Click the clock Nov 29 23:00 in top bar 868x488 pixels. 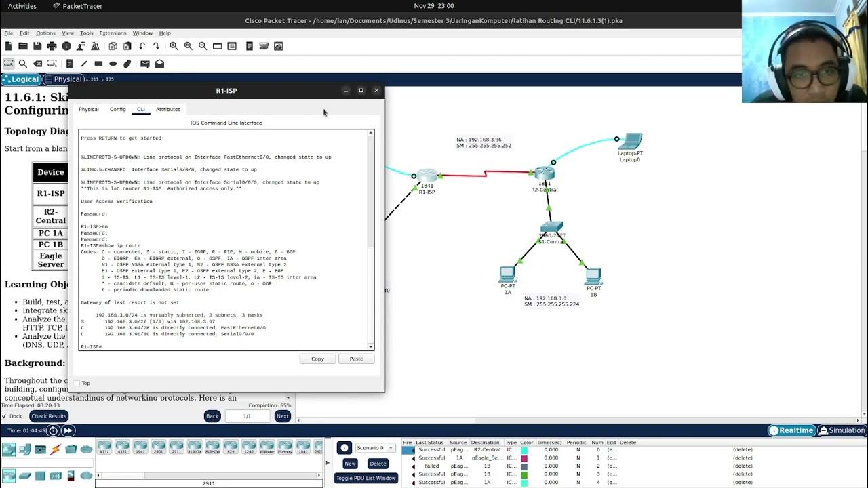[x=433, y=6]
